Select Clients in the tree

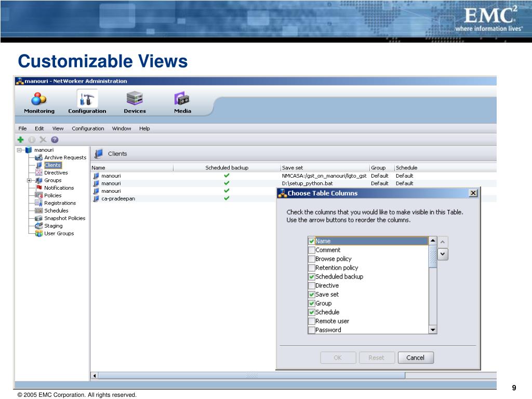coord(52,165)
